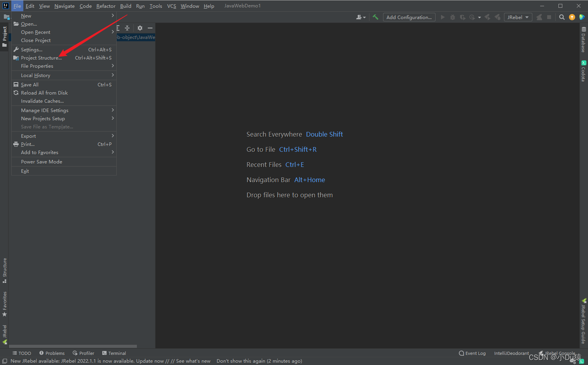The height and width of the screenshot is (365, 588).
Task: Open the Window menu
Action: 190,6
